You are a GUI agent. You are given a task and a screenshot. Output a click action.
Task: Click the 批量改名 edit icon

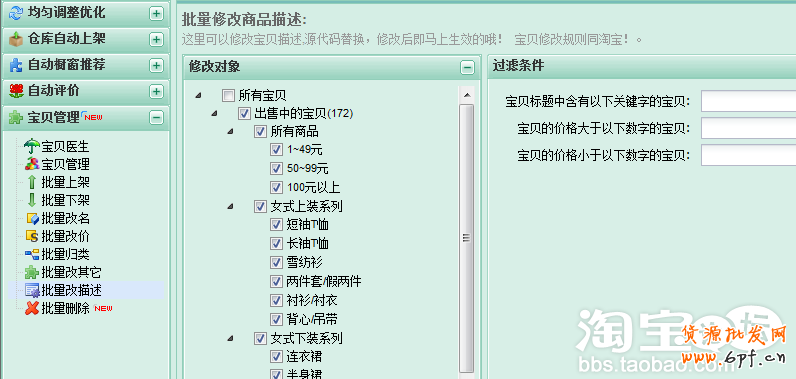click(32, 218)
